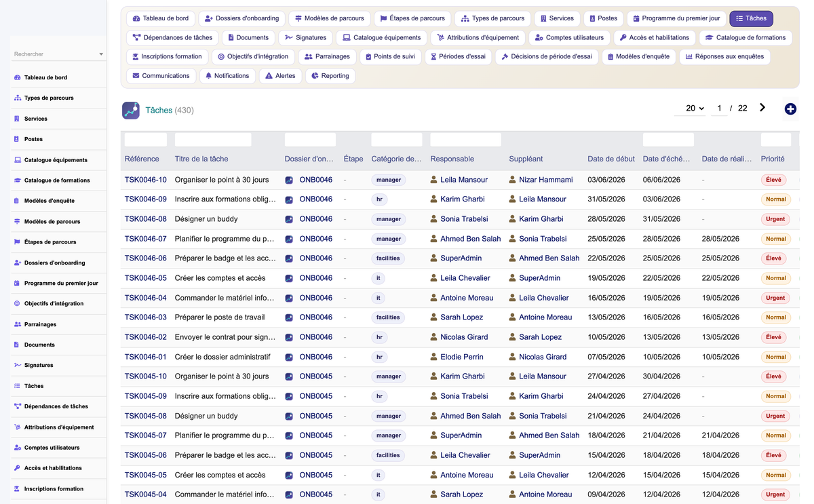The image size is (814, 504).
Task: Click the Élevé badge in row TSK0046-02
Action: click(x=773, y=337)
